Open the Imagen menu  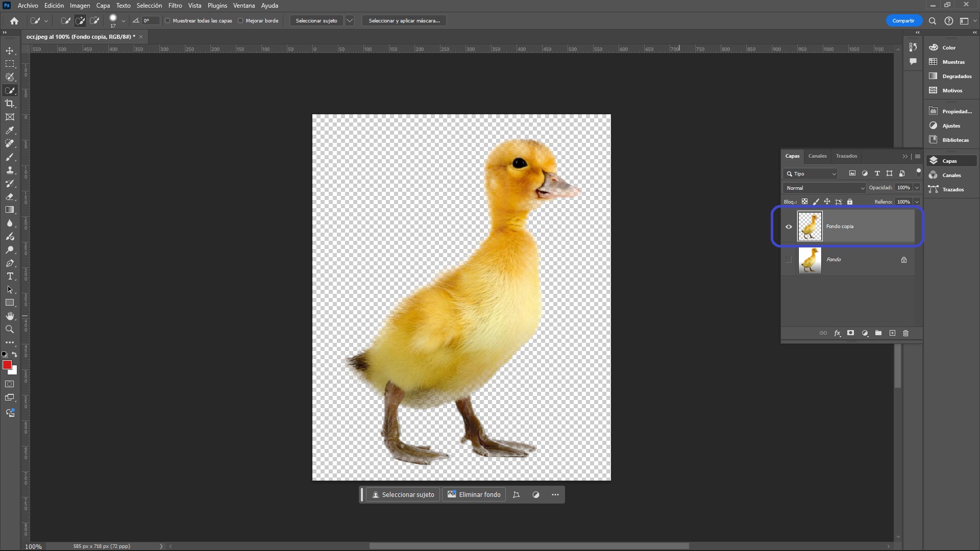pos(80,6)
